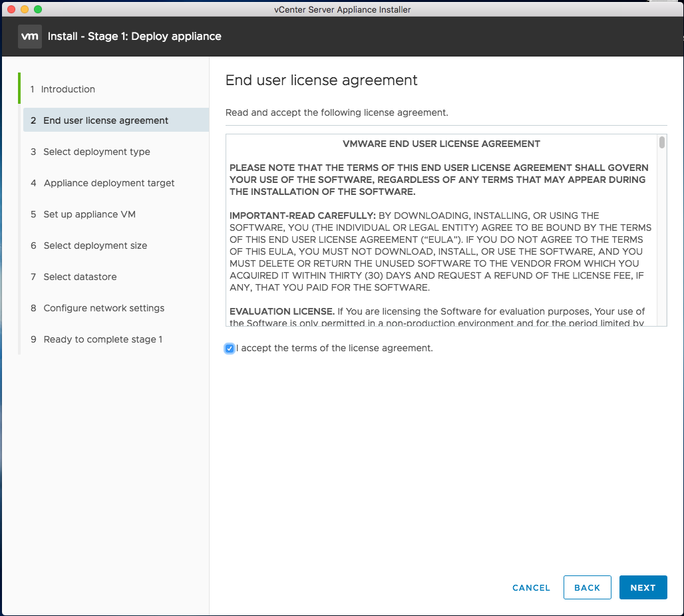
Task: Jump to Appliance deployment target step
Action: (x=108, y=183)
